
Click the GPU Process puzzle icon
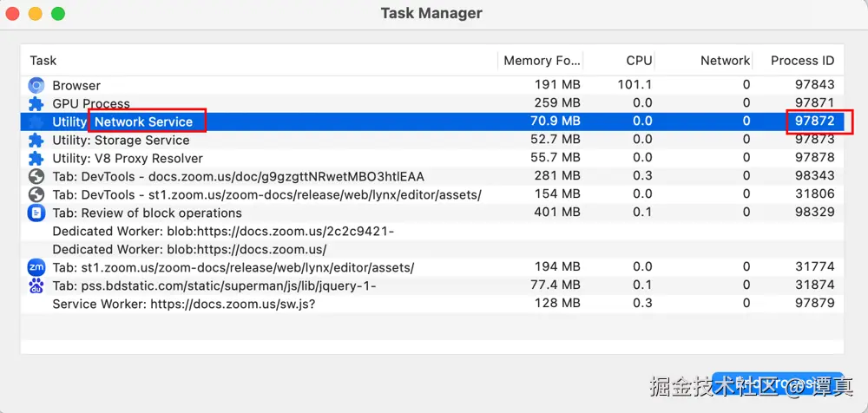point(36,103)
